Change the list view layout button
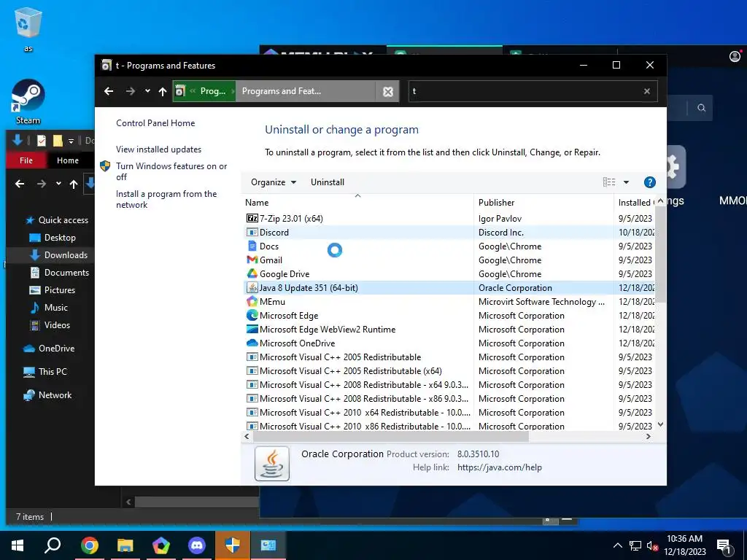Viewport: 747px width, 560px height. pyautogui.click(x=609, y=182)
